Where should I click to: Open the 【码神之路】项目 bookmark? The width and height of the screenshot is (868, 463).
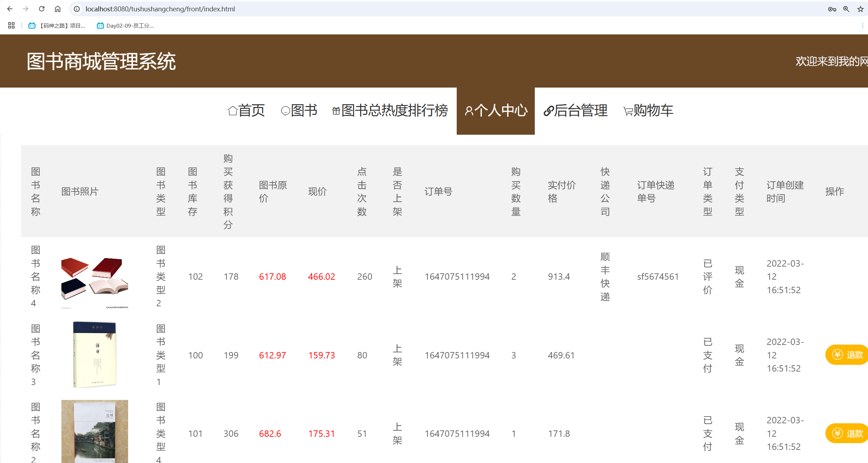[57, 26]
